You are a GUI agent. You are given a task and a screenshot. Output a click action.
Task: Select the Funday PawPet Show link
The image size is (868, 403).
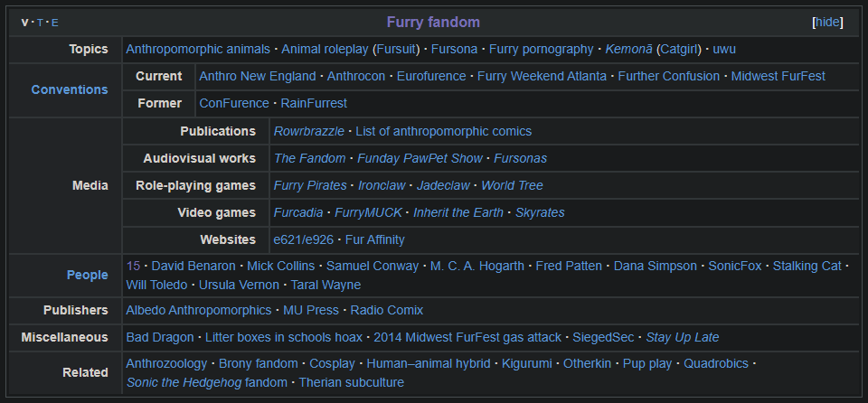pyautogui.click(x=420, y=159)
